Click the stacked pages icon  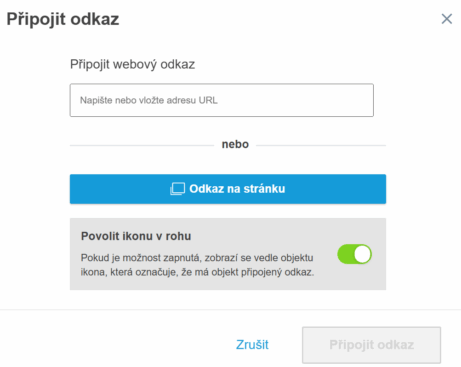(x=177, y=189)
